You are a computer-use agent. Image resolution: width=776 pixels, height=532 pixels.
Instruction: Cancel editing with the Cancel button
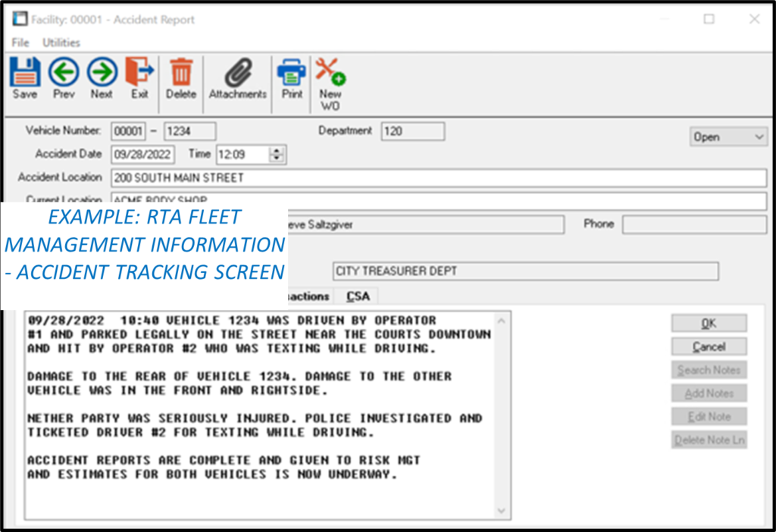[708, 346]
